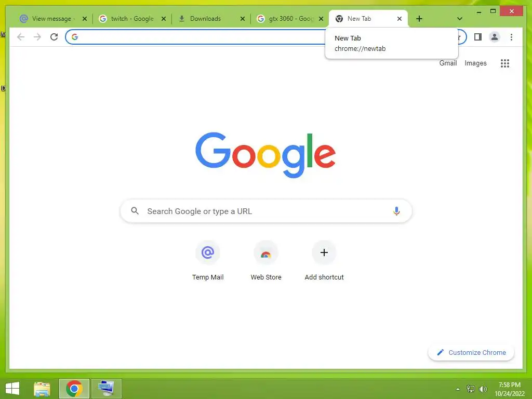Open the Windows Start button
This screenshot has height=399, width=532.
pos(12,389)
